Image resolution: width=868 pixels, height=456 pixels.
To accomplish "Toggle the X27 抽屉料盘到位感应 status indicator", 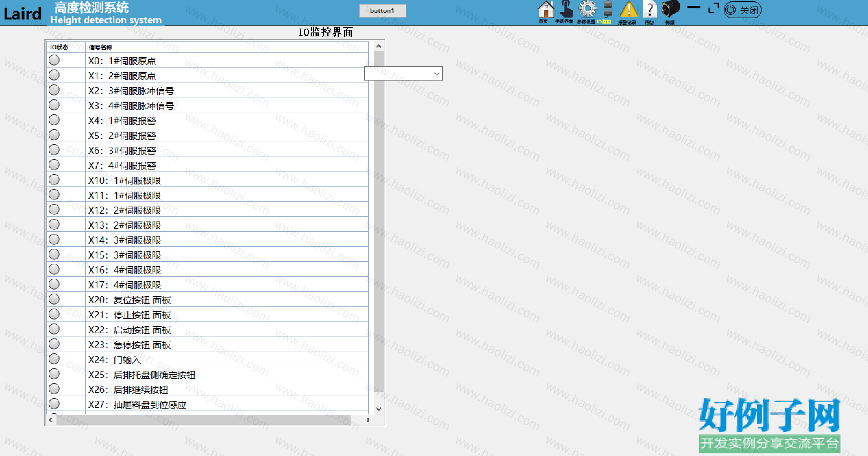I will [x=54, y=404].
